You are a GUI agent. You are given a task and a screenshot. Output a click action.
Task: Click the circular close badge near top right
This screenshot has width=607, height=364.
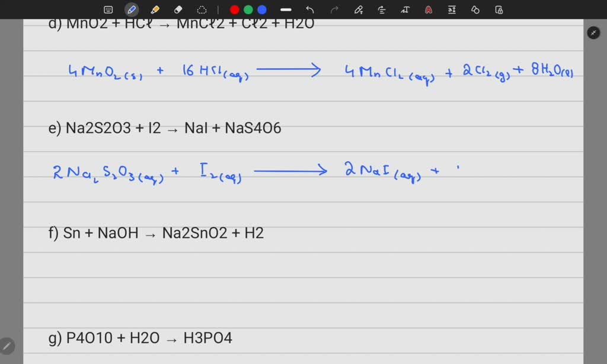coord(593,33)
